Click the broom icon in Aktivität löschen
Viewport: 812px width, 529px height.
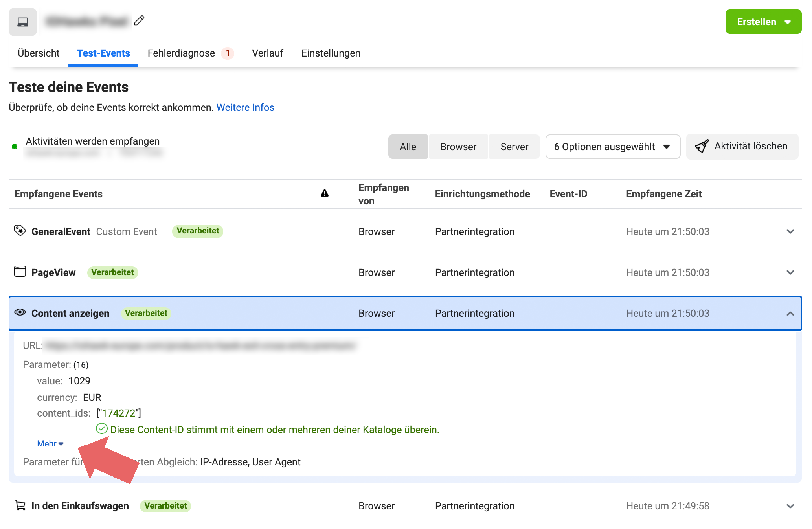click(x=702, y=147)
